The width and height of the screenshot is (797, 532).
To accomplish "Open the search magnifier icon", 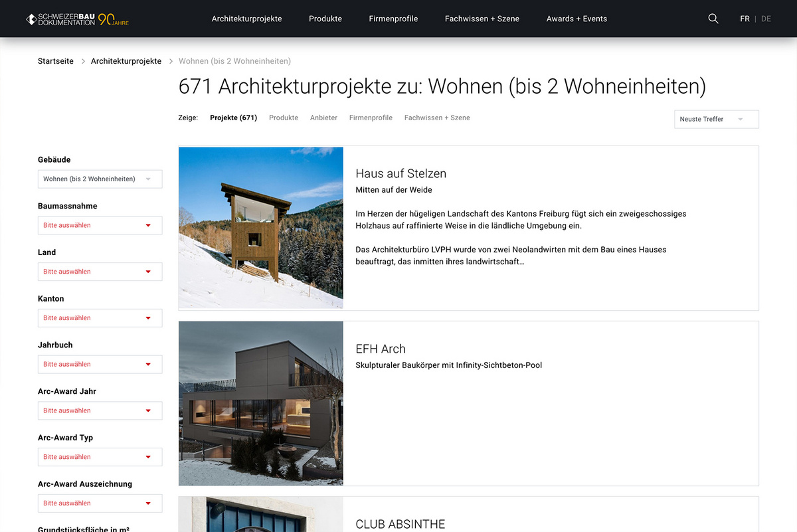I will point(713,19).
